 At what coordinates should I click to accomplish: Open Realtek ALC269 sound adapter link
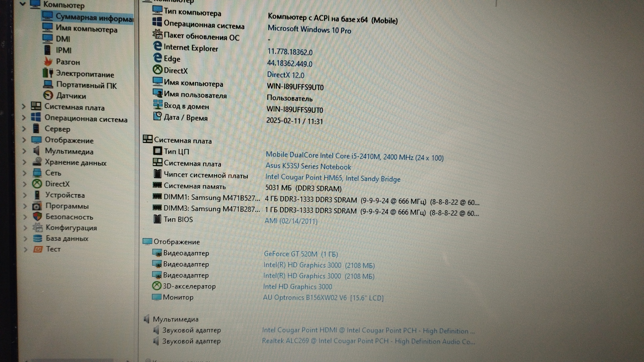click(368, 341)
